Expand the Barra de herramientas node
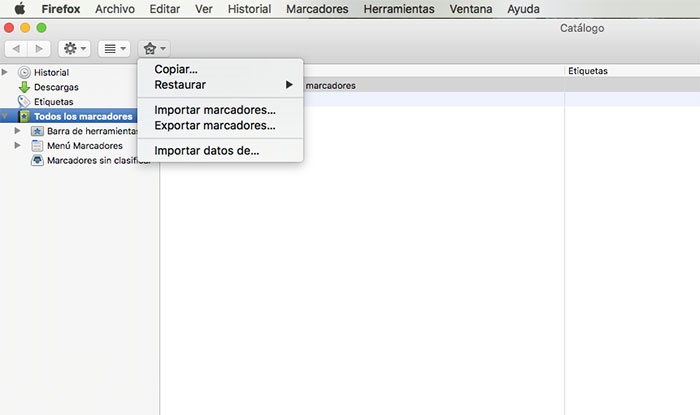Screen dimensions: 700x415 [18, 131]
